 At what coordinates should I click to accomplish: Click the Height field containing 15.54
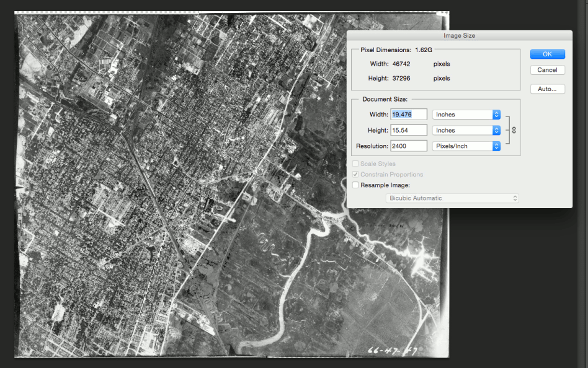click(x=408, y=130)
